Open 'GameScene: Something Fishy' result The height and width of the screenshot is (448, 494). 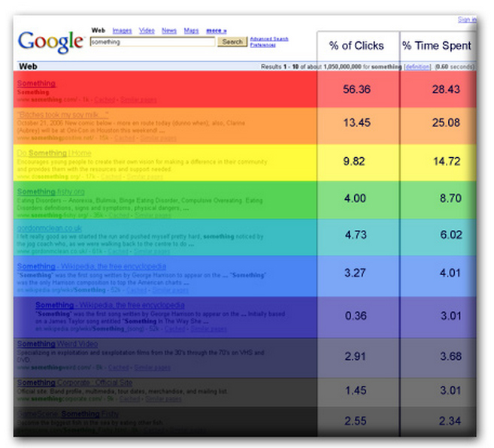tap(68, 413)
